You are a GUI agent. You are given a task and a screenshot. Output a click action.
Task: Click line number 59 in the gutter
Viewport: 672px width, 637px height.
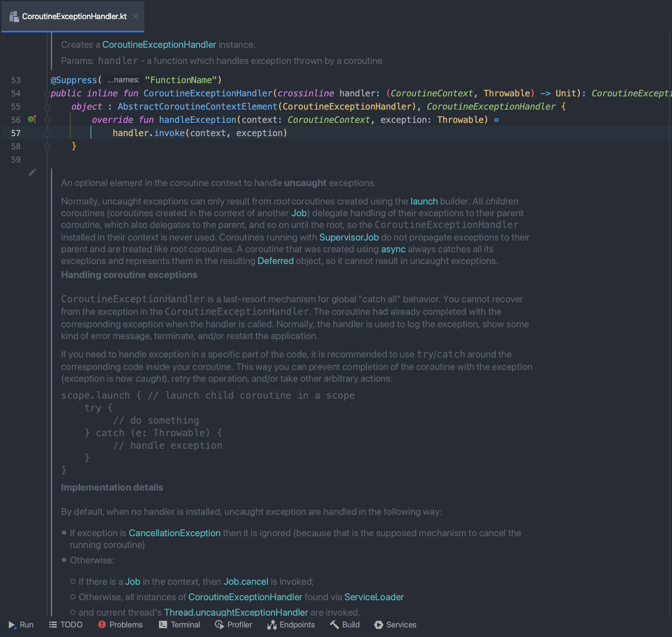click(16, 160)
